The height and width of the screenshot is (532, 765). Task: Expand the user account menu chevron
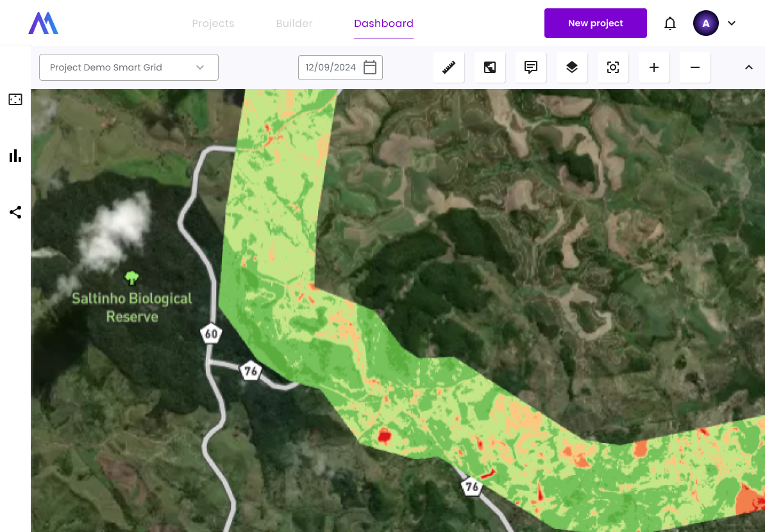pos(732,24)
